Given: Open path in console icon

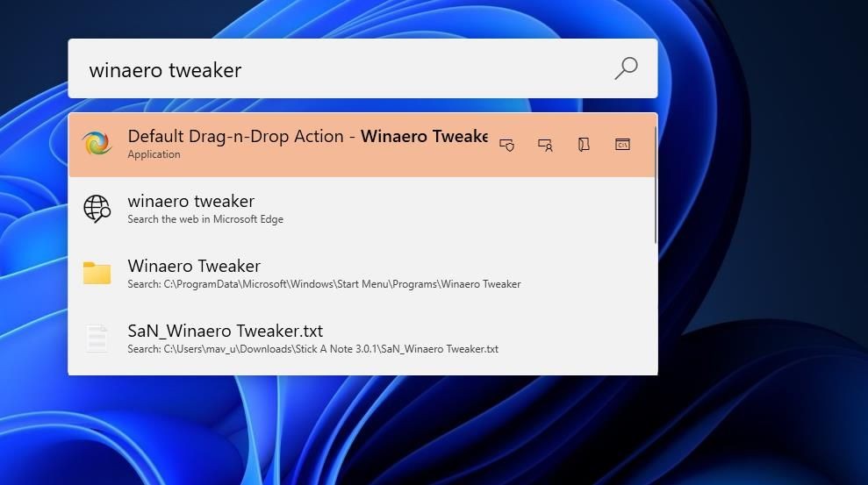Looking at the screenshot, I should click(623, 145).
